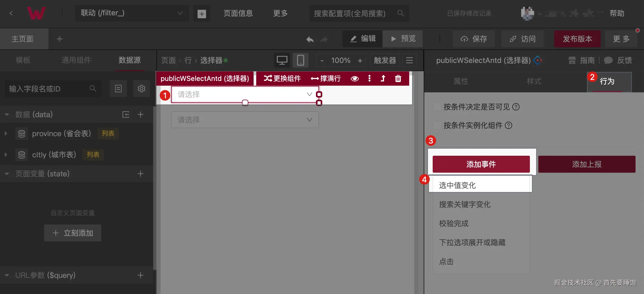Click the add page plus icon in top bar

(202, 13)
